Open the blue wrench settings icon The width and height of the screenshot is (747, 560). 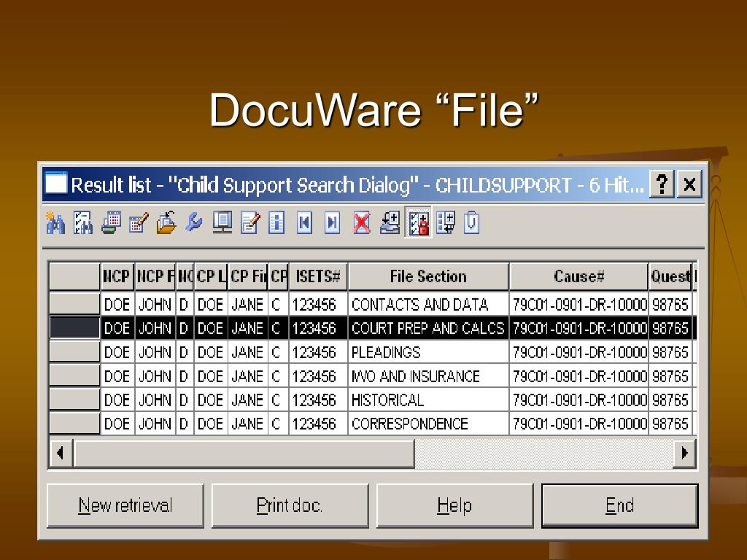tap(194, 222)
